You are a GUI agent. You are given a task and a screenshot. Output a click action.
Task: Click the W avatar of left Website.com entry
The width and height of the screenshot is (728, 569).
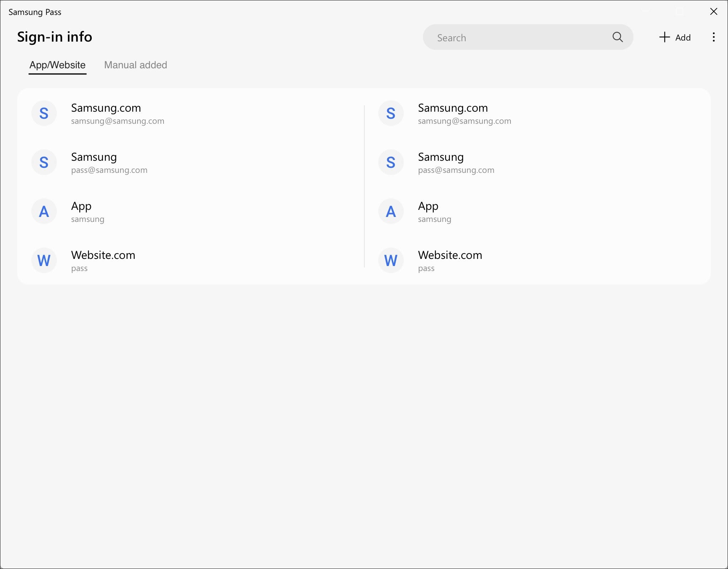(x=44, y=261)
